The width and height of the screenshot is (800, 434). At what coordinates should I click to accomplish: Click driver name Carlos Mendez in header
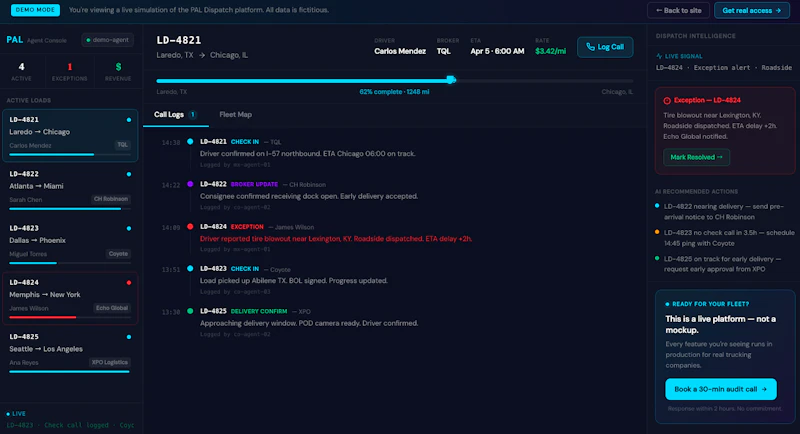pyautogui.click(x=400, y=51)
